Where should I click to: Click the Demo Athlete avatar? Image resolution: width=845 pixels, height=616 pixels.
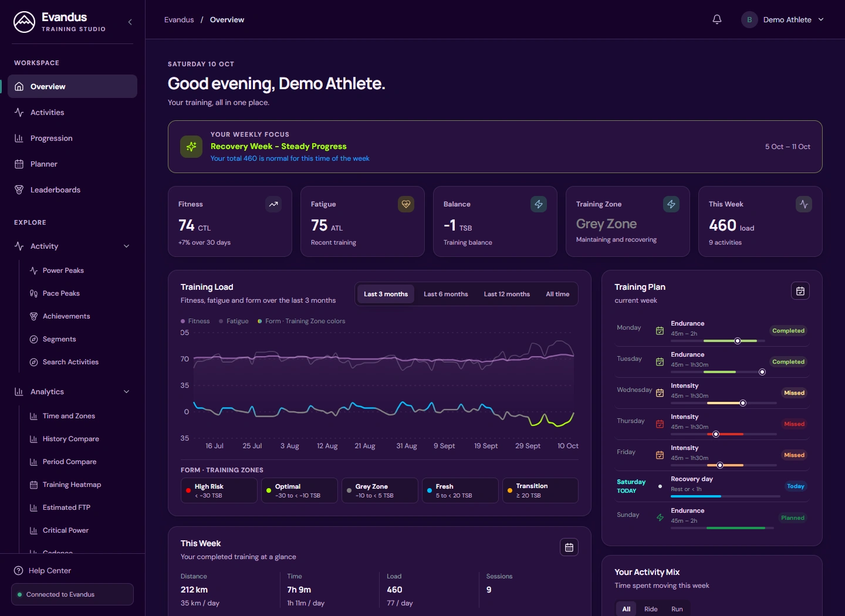749,19
